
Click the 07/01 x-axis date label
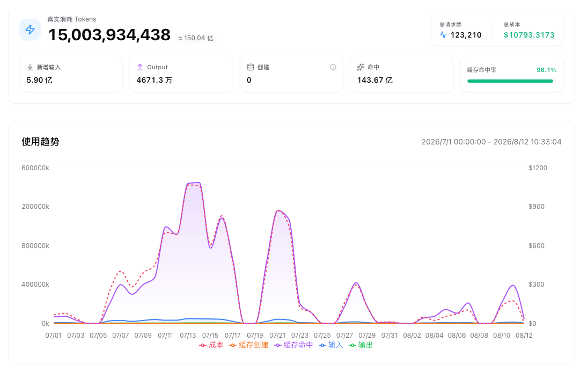point(53,336)
